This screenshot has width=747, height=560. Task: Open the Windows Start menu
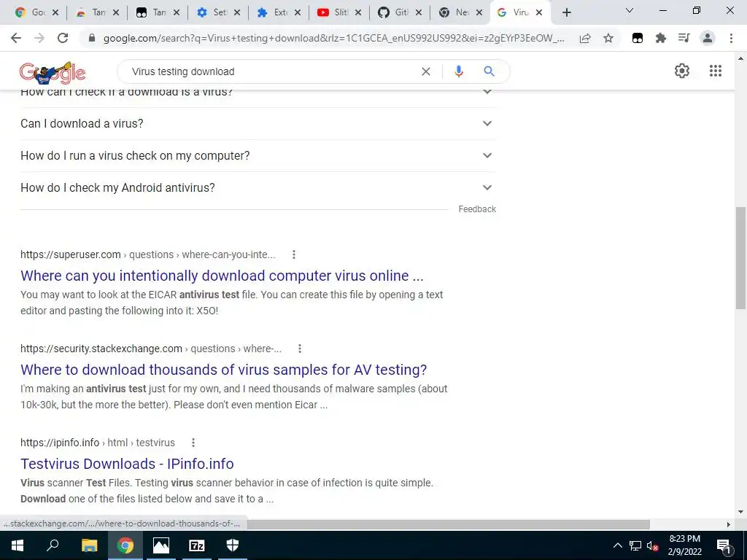coord(18,545)
